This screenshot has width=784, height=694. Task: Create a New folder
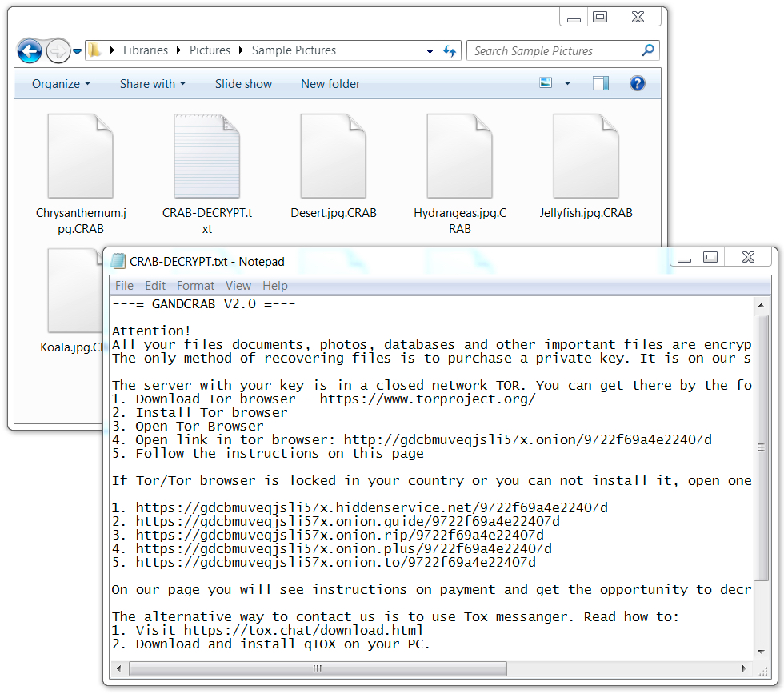click(330, 84)
